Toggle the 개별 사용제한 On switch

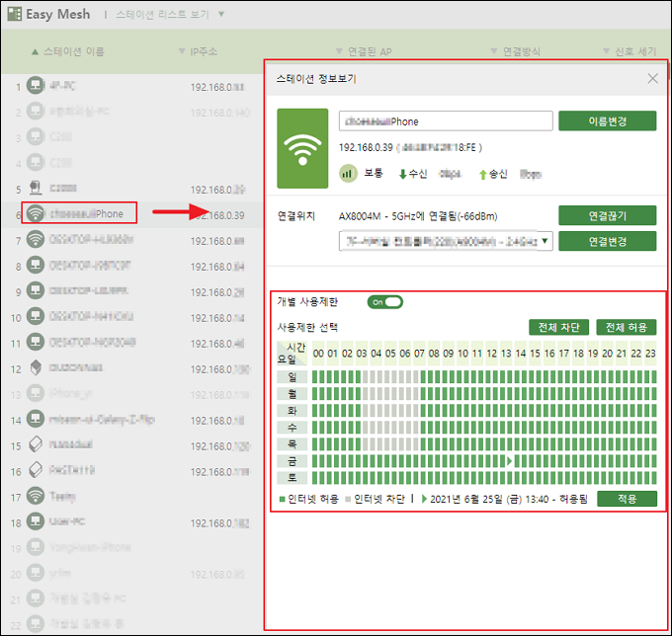(384, 302)
